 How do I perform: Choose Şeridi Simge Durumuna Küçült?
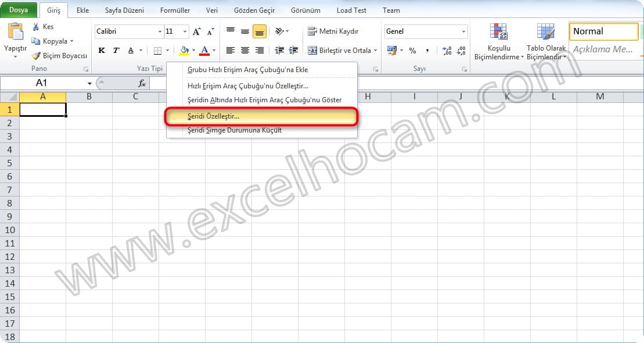coord(262,130)
